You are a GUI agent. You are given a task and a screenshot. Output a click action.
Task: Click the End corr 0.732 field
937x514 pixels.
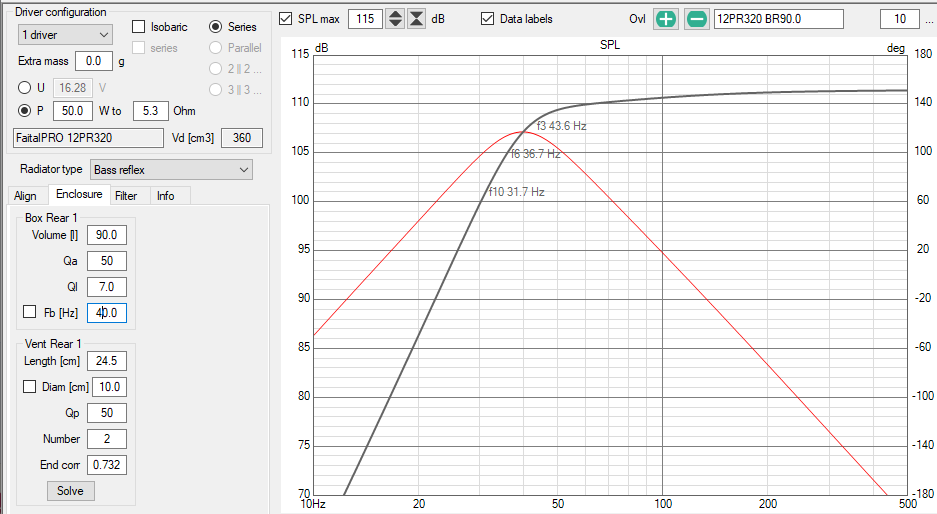tap(107, 464)
